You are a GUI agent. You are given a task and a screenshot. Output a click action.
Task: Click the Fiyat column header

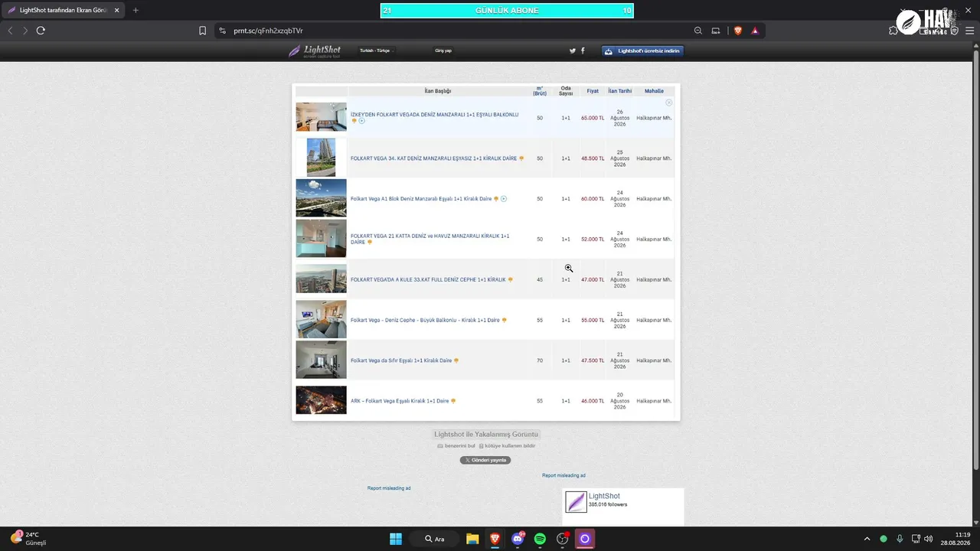[593, 91]
